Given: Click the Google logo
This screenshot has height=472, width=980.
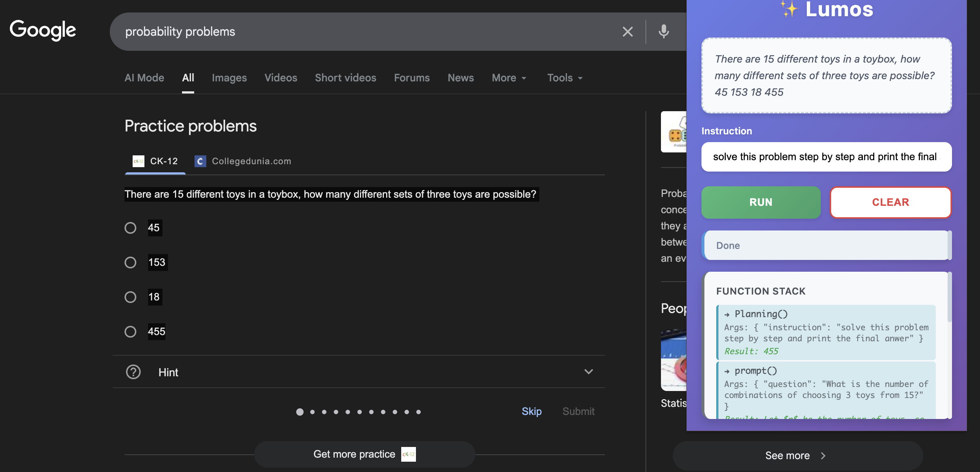Looking at the screenshot, I should 43,30.
